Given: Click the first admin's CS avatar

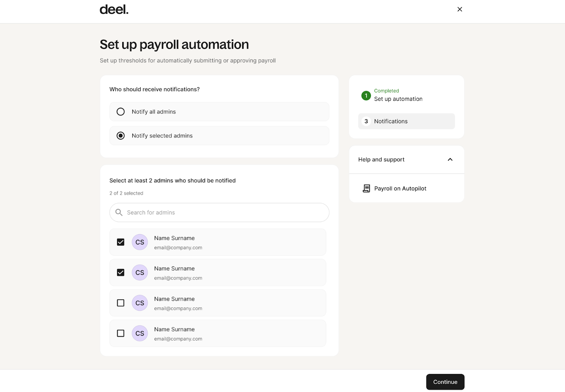Looking at the screenshot, I should [139, 242].
